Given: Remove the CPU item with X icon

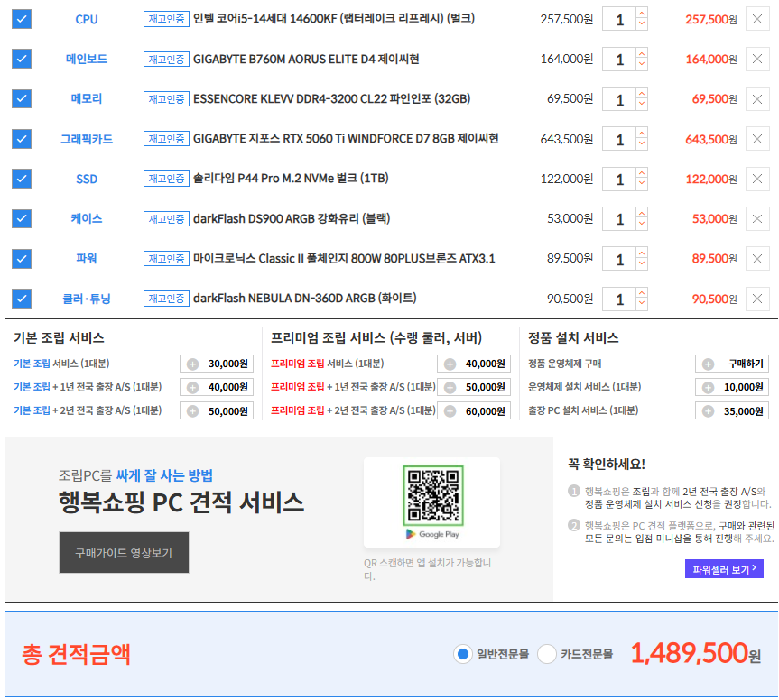Looking at the screenshot, I should (x=757, y=19).
